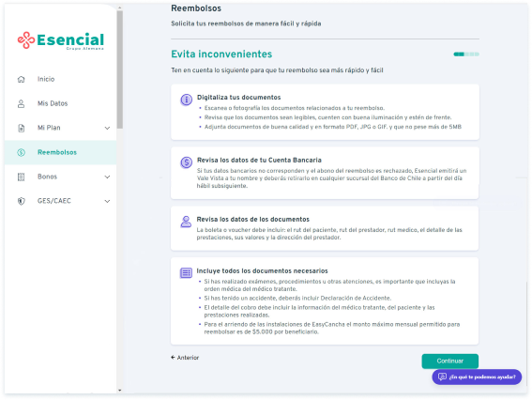Expand the Mi Plan chevron
Screen dimensions: 532x400
[x=107, y=128]
